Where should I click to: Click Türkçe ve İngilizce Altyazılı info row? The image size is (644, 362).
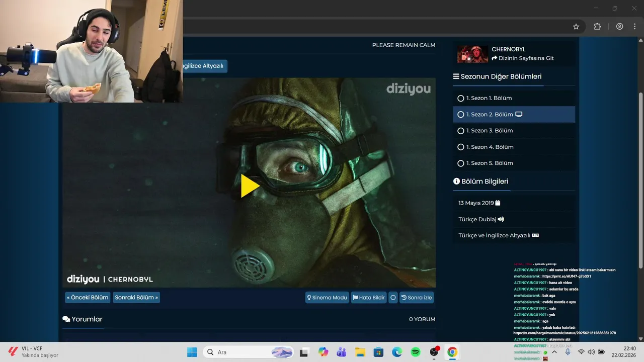pyautogui.click(x=514, y=235)
